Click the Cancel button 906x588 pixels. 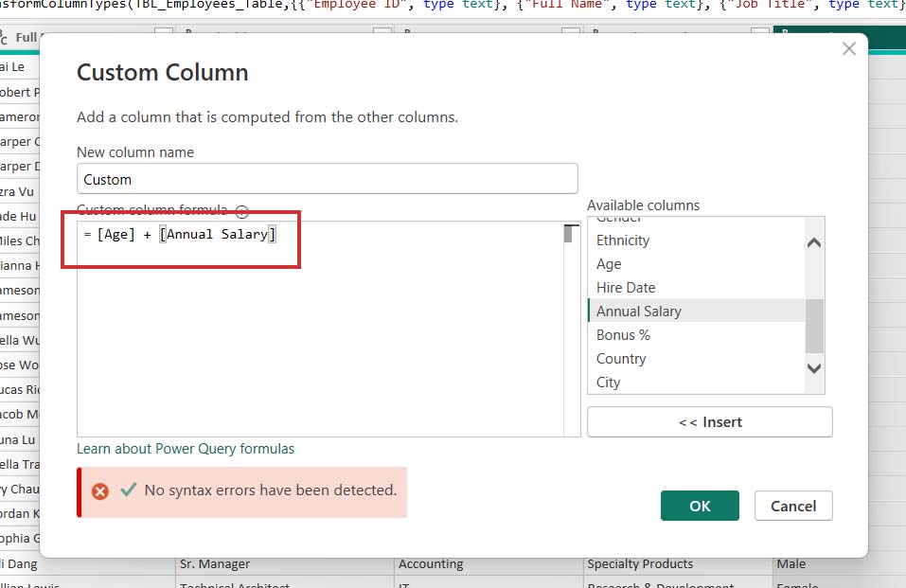coord(793,506)
